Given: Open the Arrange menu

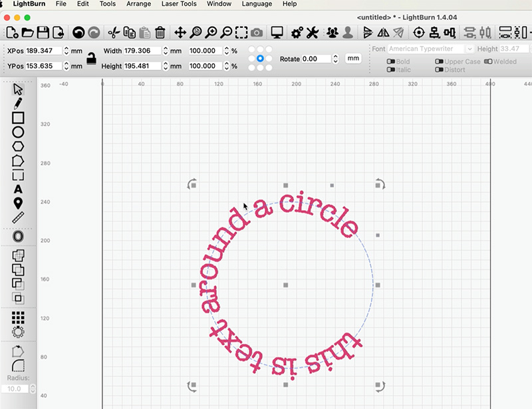Looking at the screenshot, I should [138, 4].
